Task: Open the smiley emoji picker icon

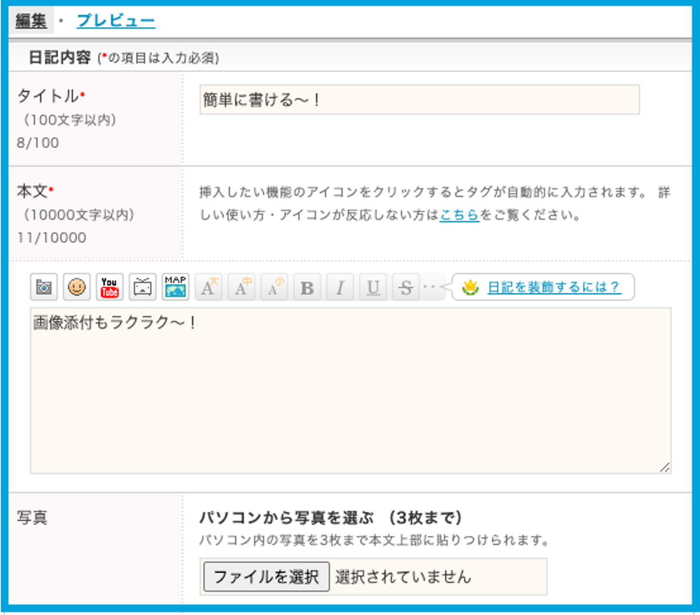Action: coord(77,287)
